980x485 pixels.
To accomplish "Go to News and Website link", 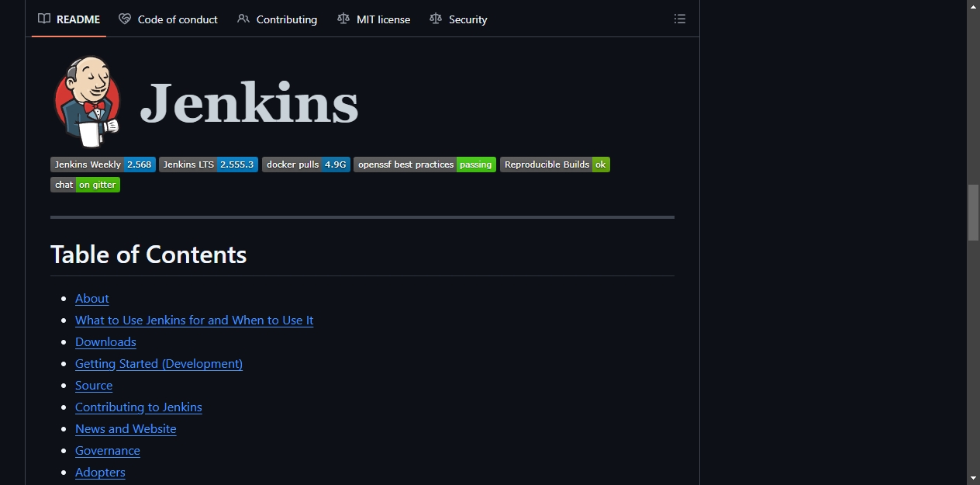I will click(126, 429).
